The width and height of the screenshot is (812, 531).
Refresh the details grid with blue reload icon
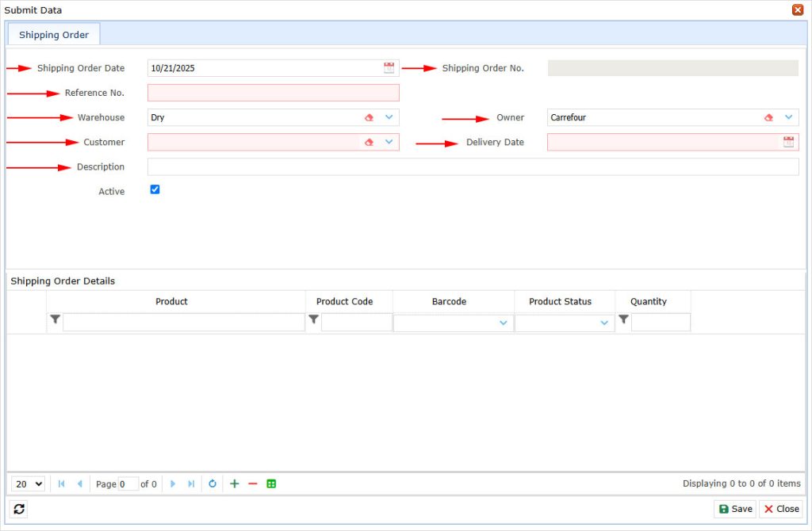pos(213,483)
